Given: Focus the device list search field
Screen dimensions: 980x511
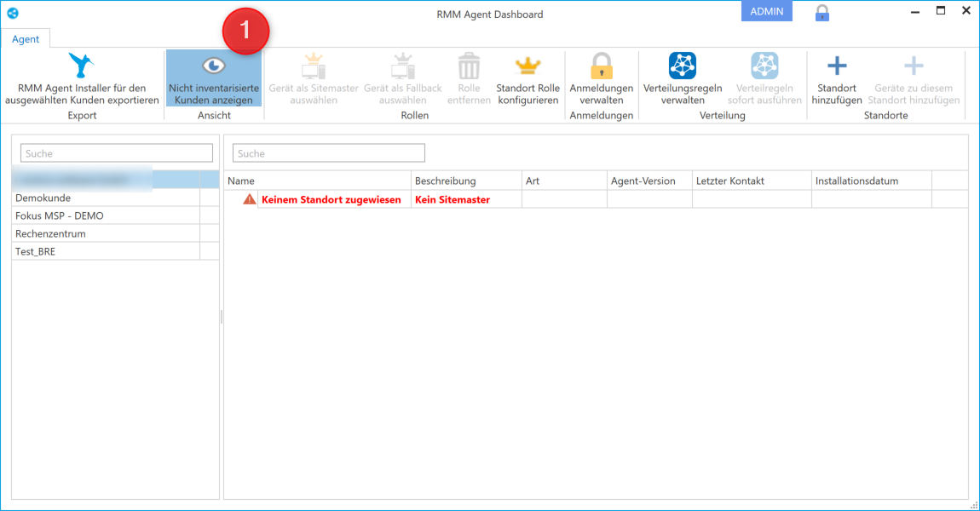Looking at the screenshot, I should click(x=329, y=153).
